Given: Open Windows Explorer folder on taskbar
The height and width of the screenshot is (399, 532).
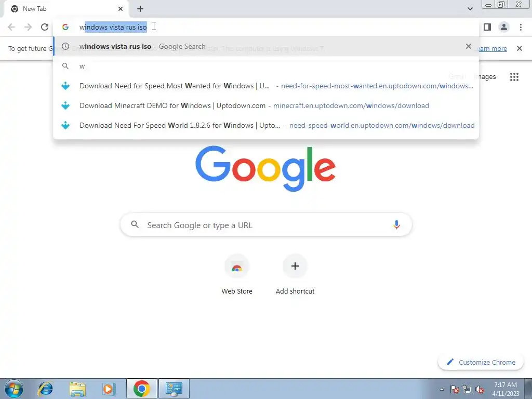Looking at the screenshot, I should 77,389.
